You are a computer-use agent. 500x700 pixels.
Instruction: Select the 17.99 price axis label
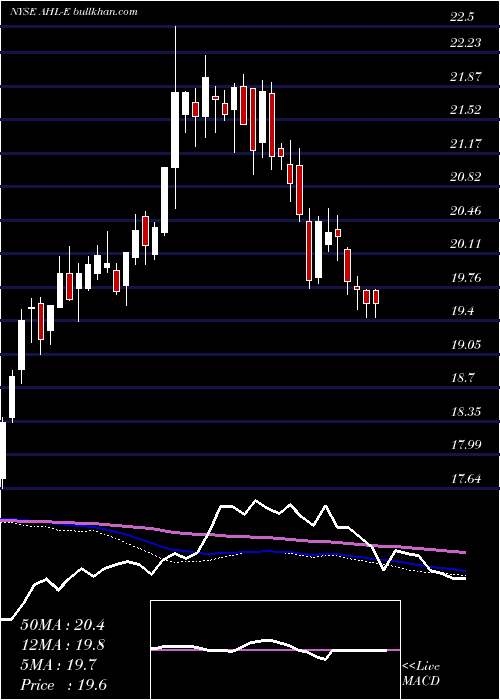[x=466, y=445]
